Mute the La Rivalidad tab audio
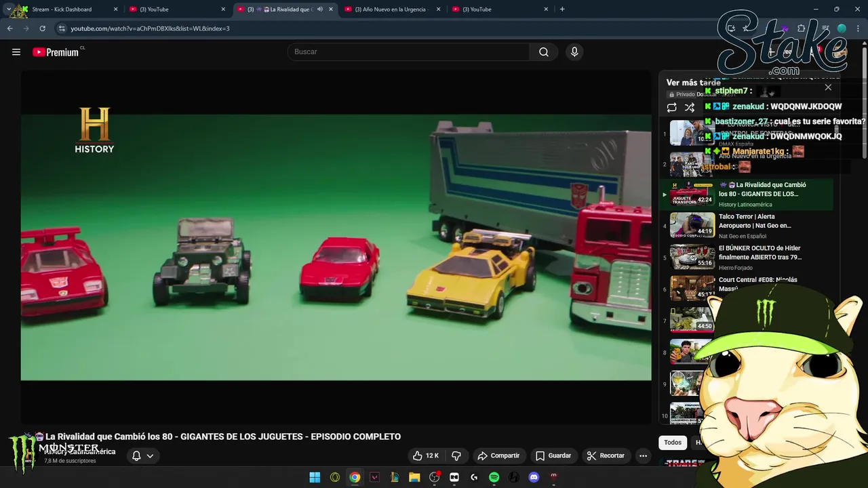Screen dimensions: 868x488 point(320,9)
